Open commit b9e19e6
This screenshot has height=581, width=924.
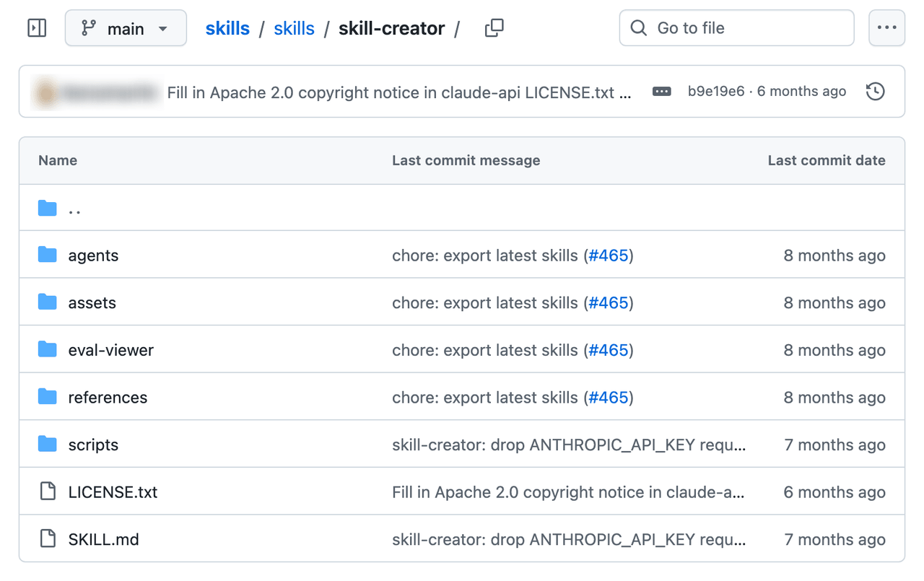(716, 92)
